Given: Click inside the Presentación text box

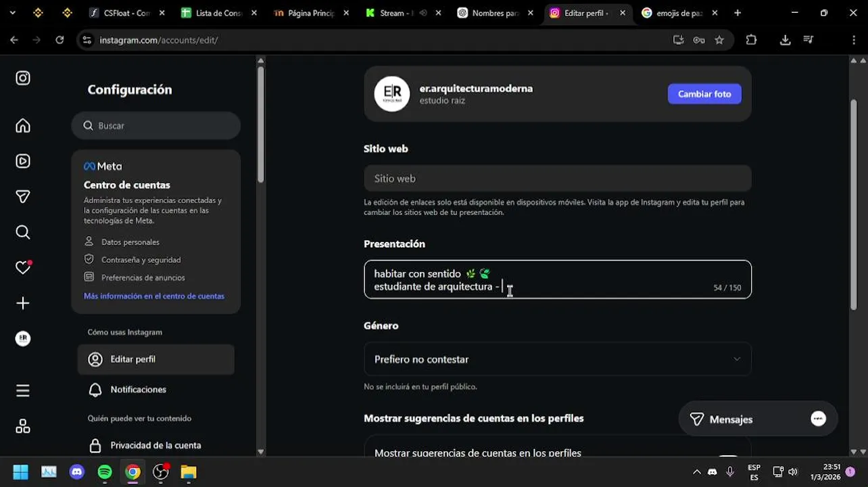Looking at the screenshot, I should pos(558,279).
